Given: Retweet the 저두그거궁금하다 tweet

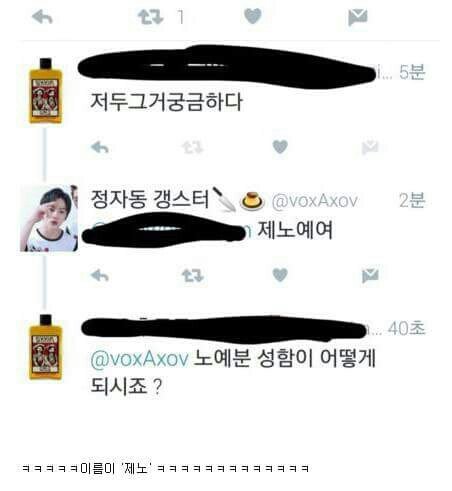Looking at the screenshot, I should coord(192,147).
